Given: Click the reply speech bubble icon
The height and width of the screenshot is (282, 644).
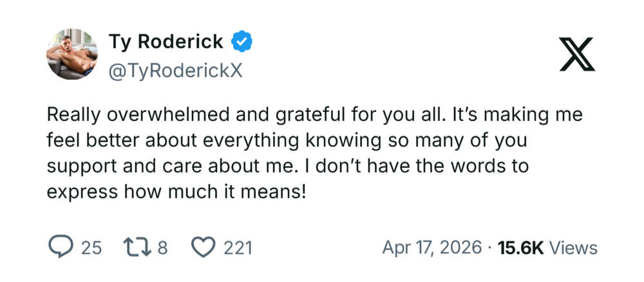Looking at the screenshot, I should pyautogui.click(x=61, y=247).
